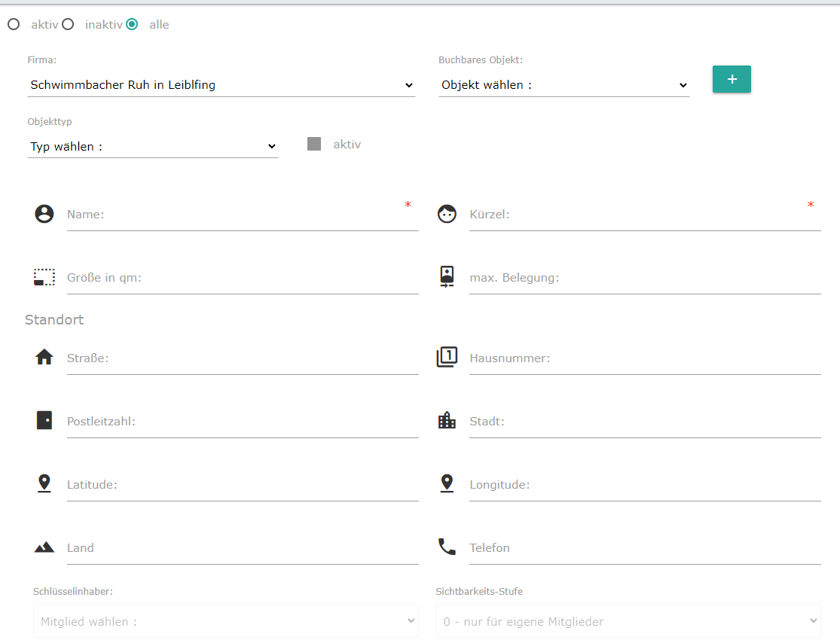The height and width of the screenshot is (640, 840).
Task: Click the city building icon beside Stadt
Action: tap(447, 421)
